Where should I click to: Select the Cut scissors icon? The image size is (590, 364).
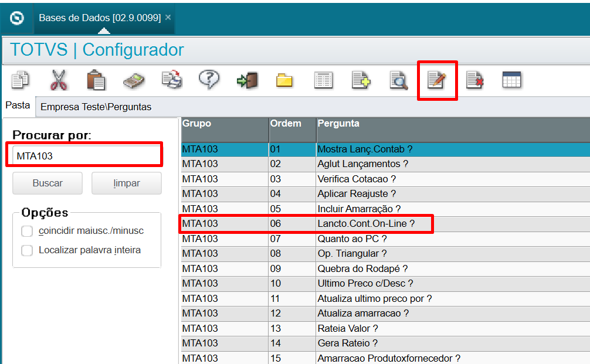[59, 80]
